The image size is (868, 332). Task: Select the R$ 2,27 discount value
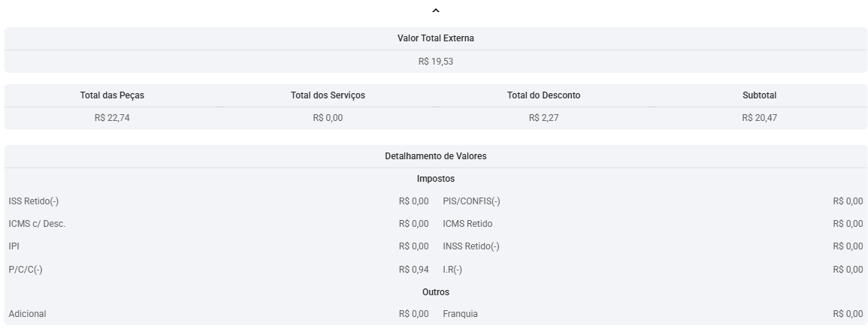(543, 118)
